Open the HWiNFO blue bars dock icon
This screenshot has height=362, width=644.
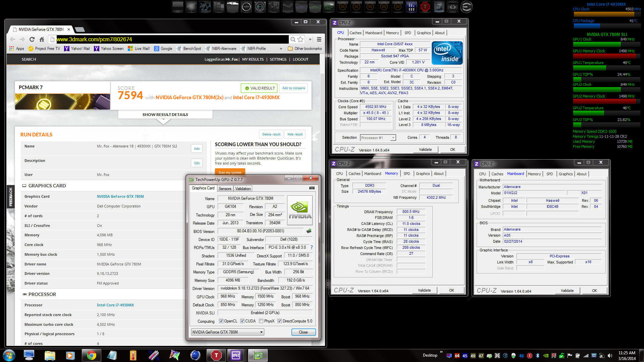[x=411, y=7]
